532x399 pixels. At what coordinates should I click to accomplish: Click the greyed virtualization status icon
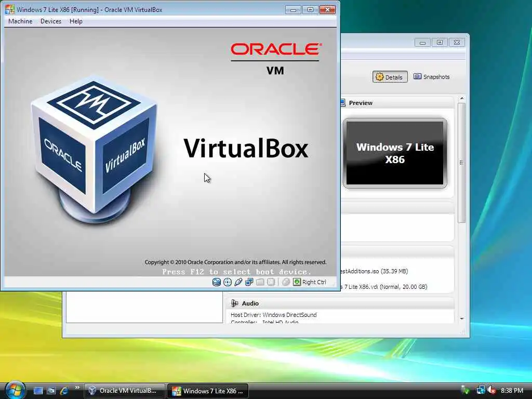tap(271, 282)
